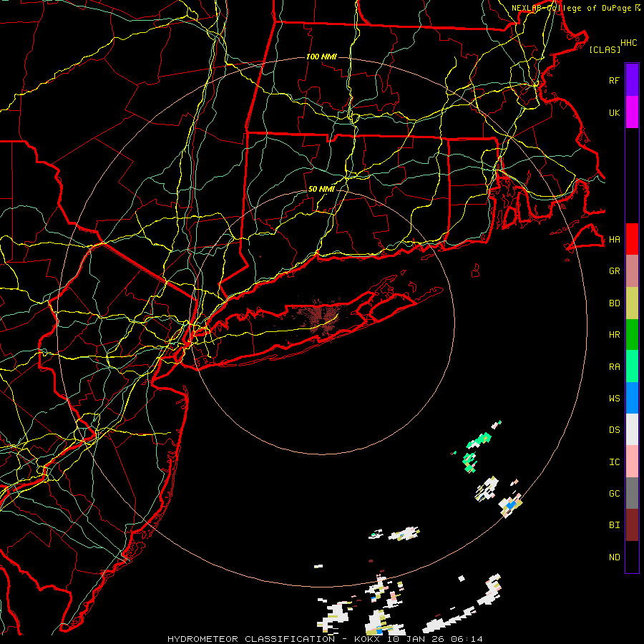Click the DS white legend swatch
This screenshot has height=644, width=644.
(632, 429)
